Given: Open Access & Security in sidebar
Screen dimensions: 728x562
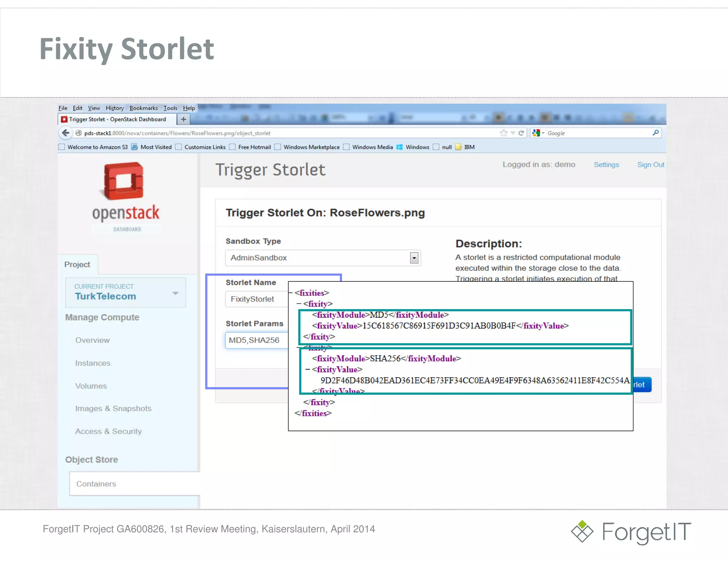Looking at the screenshot, I should point(108,431).
